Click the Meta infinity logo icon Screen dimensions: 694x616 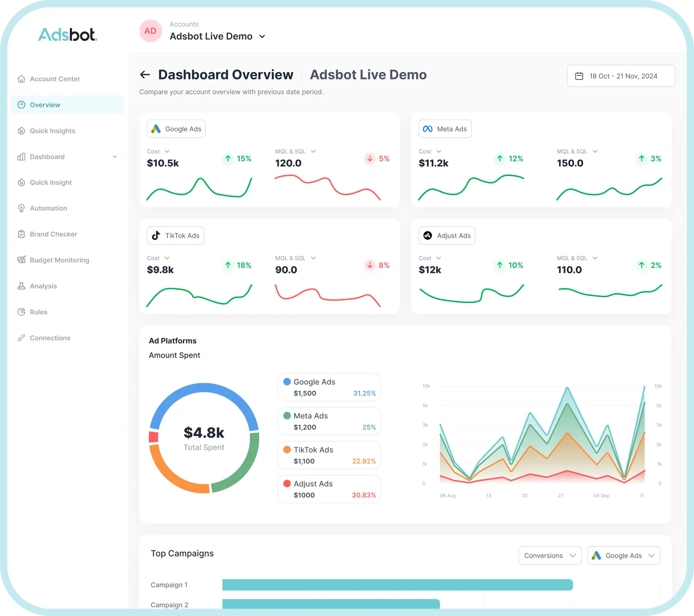428,129
